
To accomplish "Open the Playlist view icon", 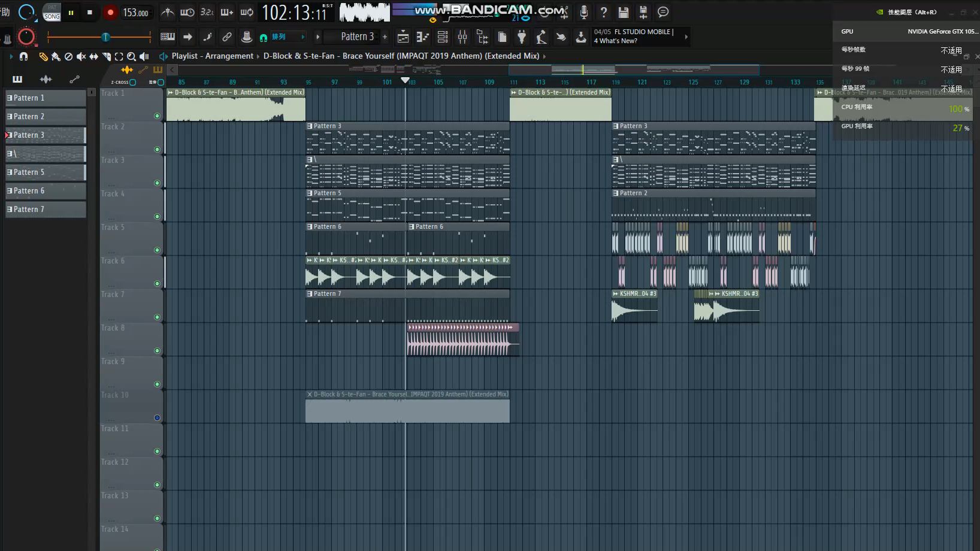I will tap(403, 37).
